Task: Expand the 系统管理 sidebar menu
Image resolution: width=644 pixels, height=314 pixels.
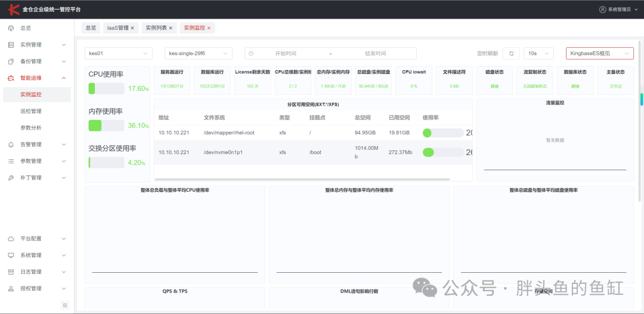Action: [37, 255]
